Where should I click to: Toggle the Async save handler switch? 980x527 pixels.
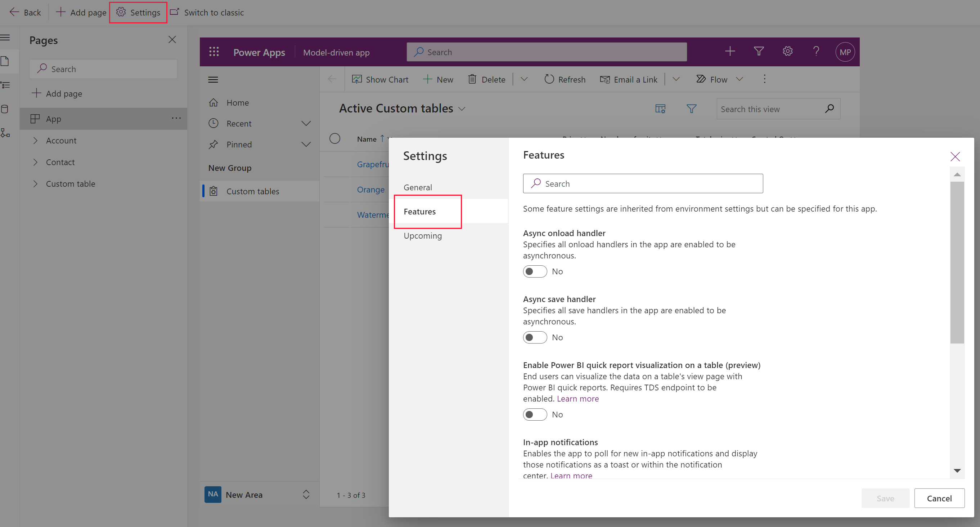[535, 337]
